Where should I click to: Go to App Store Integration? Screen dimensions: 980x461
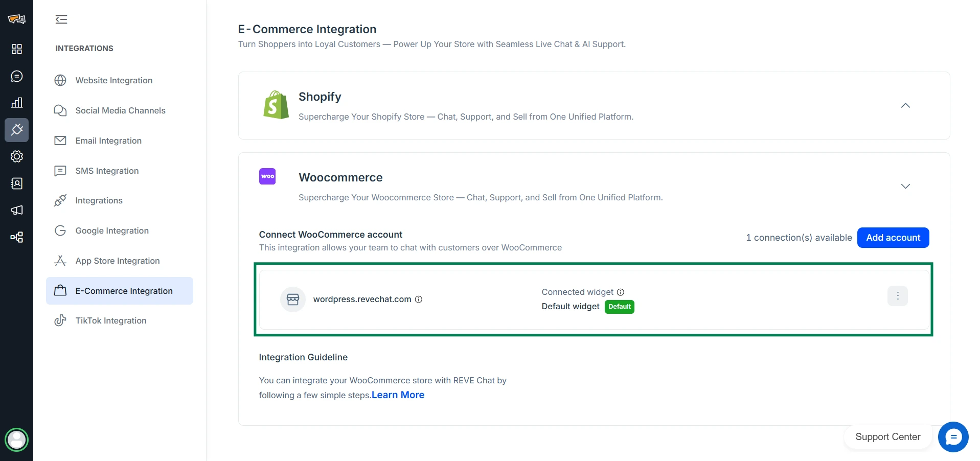click(120, 261)
